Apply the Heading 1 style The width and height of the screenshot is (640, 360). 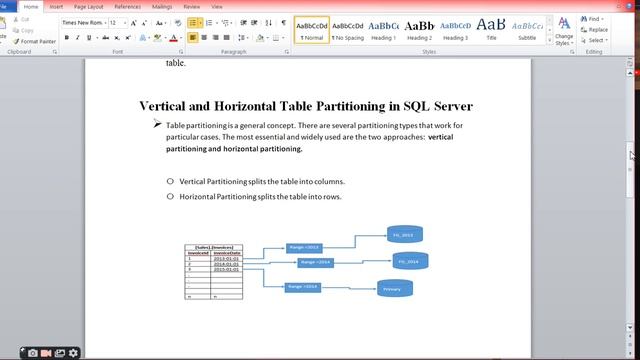384,30
